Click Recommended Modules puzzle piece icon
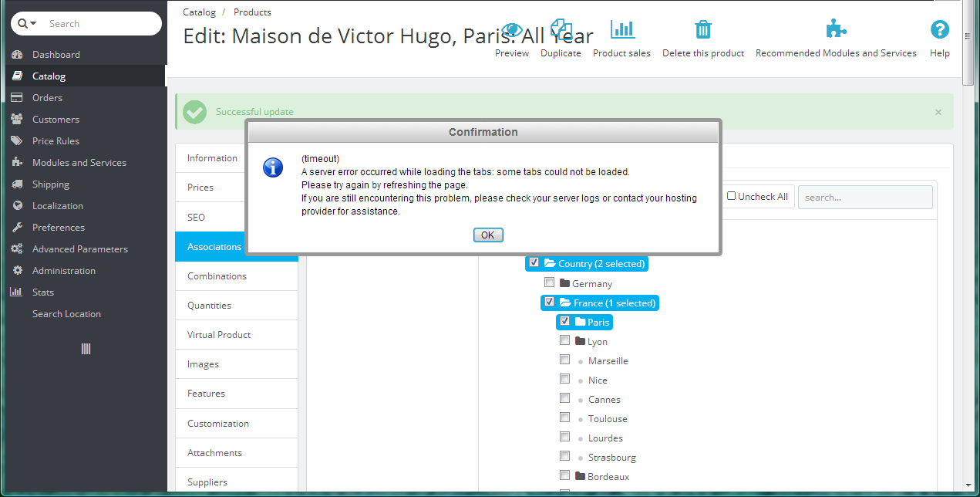 [836, 30]
